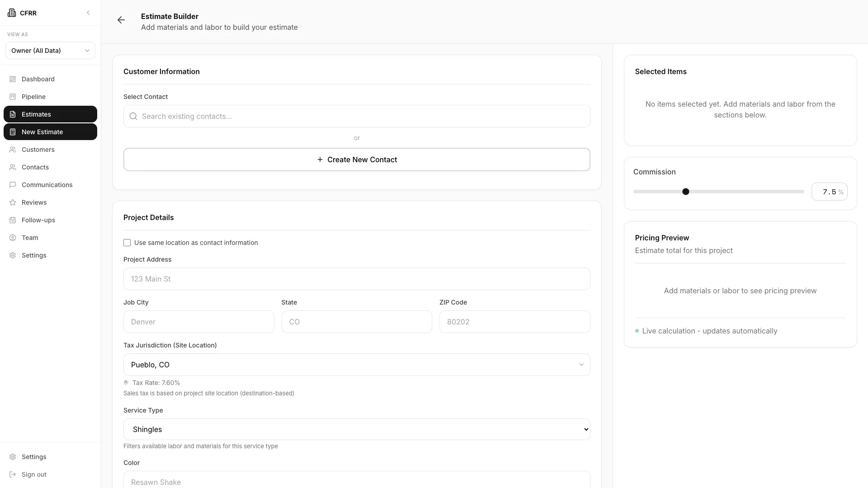Click the CFRR building logo icon
The image size is (868, 488).
click(12, 13)
